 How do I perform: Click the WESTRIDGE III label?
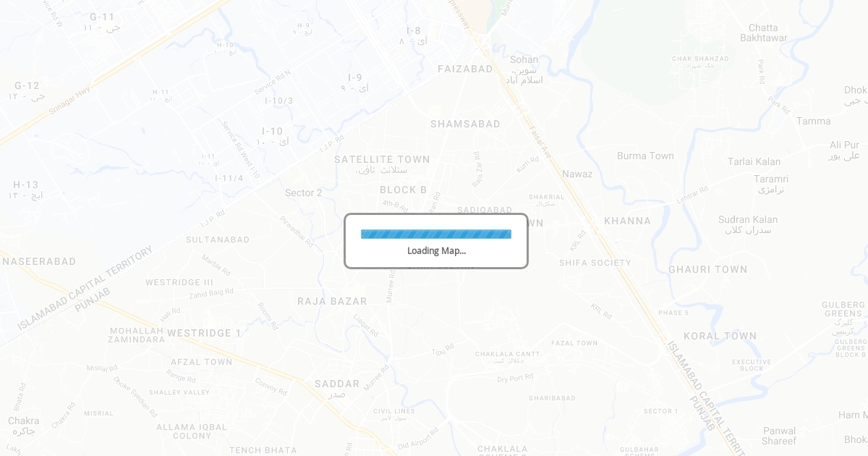tap(179, 282)
